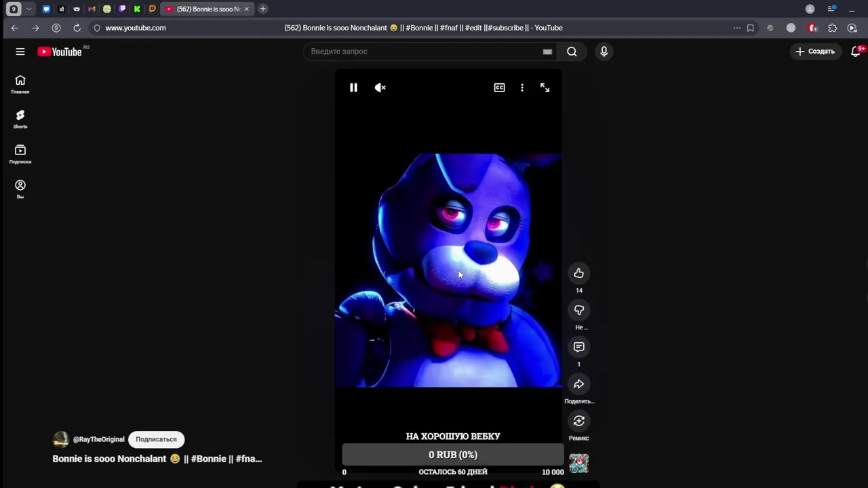The image size is (868, 488).
Task: Open the red extension icon with badge
Action: click(x=812, y=28)
